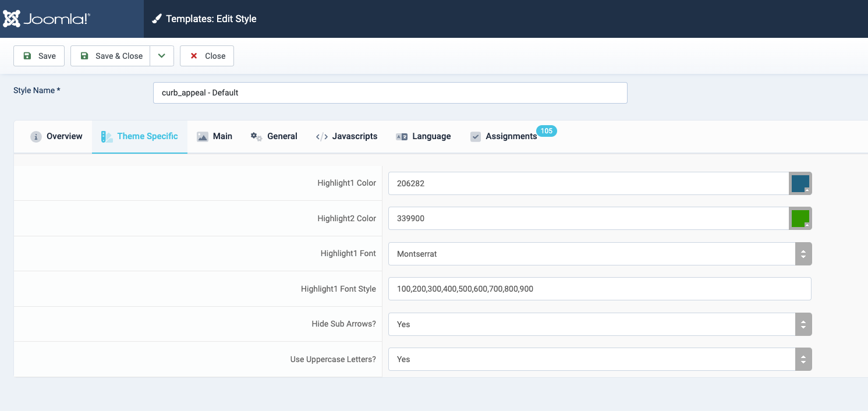868x411 pixels.
Task: Click the Javascripts tab code icon
Action: [x=321, y=137]
